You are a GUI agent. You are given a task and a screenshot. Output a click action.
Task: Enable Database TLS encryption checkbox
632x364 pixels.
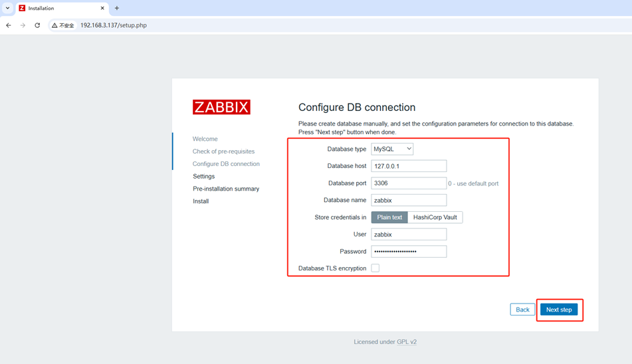(375, 268)
